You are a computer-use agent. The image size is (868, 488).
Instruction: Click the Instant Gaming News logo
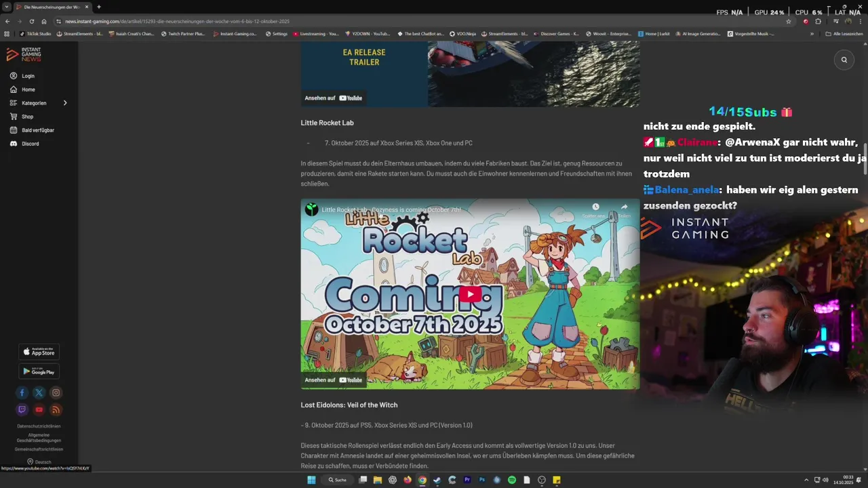click(24, 55)
